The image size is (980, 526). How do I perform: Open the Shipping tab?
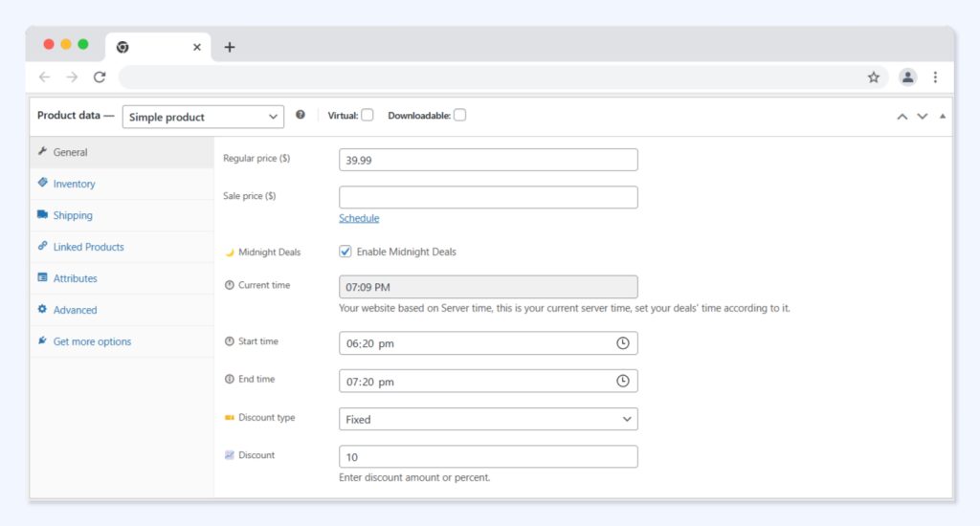(x=73, y=215)
